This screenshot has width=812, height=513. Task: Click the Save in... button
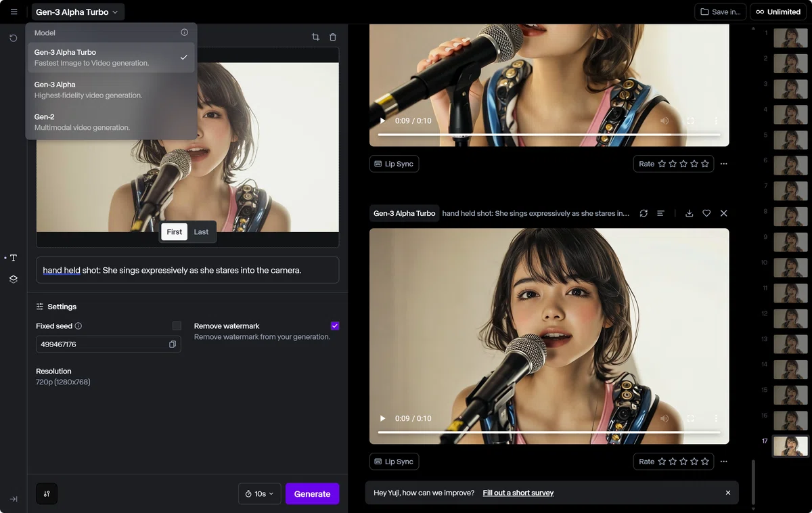pos(721,12)
